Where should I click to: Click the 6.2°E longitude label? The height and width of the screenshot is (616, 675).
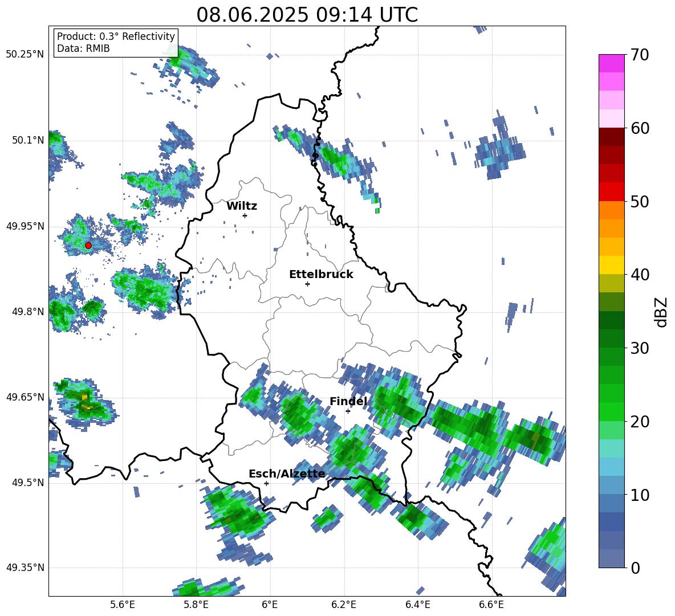(344, 605)
